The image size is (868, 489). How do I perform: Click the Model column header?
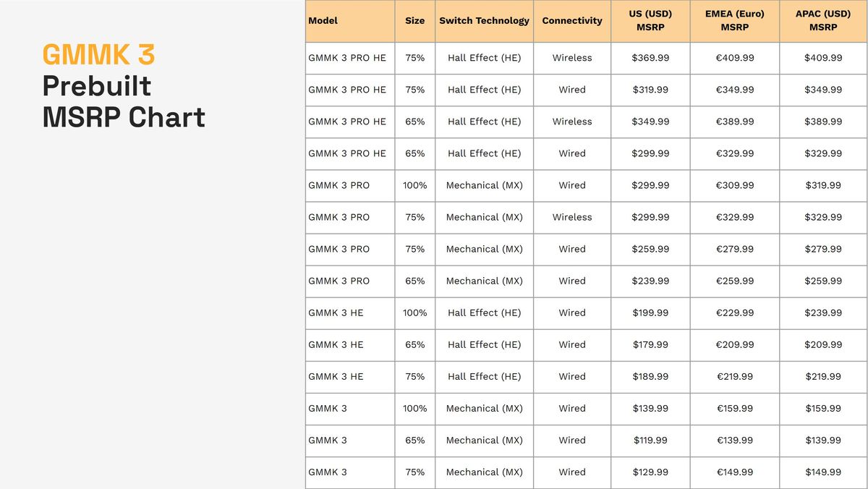pyautogui.click(x=323, y=20)
